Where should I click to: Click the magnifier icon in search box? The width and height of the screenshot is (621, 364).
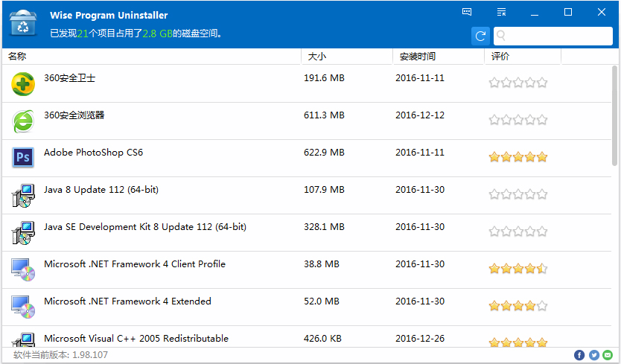tap(501, 36)
